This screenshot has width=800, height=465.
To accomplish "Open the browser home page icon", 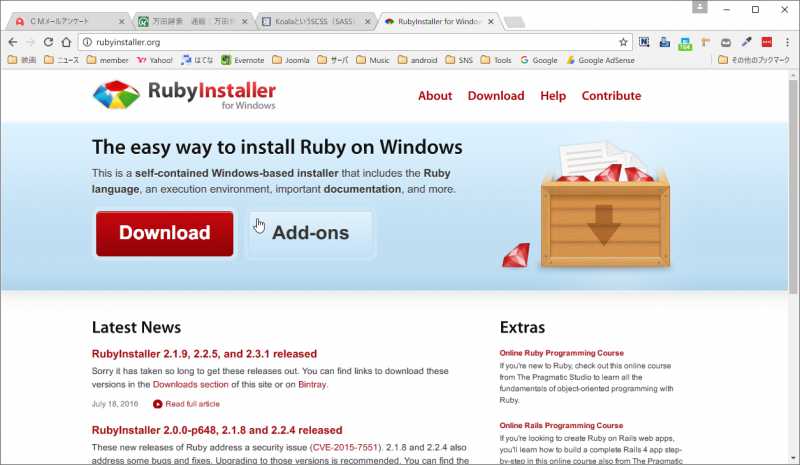I will point(66,42).
